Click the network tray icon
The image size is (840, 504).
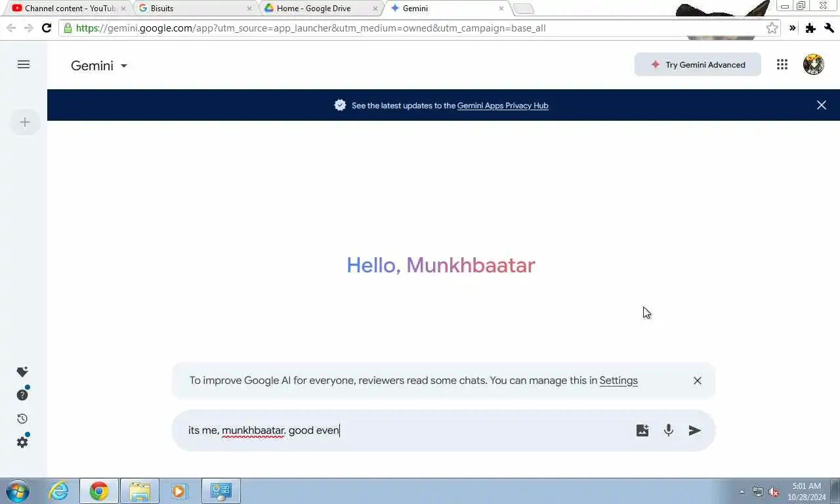click(x=758, y=492)
